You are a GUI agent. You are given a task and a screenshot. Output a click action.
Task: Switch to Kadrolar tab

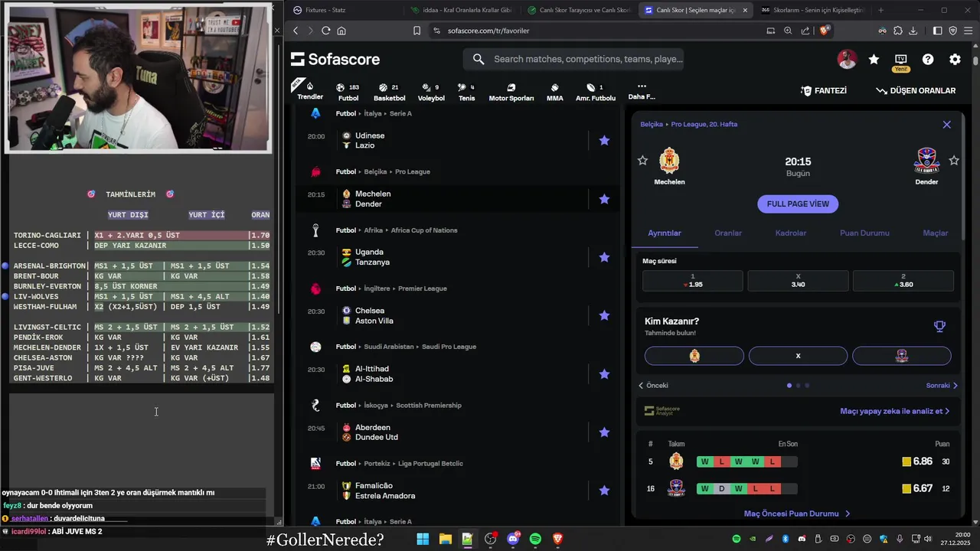[x=791, y=233]
